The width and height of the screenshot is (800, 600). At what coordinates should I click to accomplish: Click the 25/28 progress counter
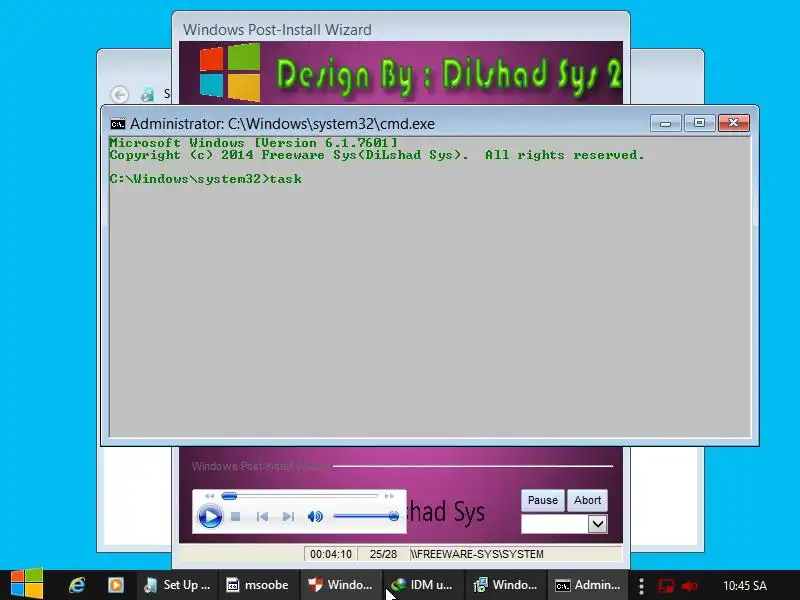point(383,554)
